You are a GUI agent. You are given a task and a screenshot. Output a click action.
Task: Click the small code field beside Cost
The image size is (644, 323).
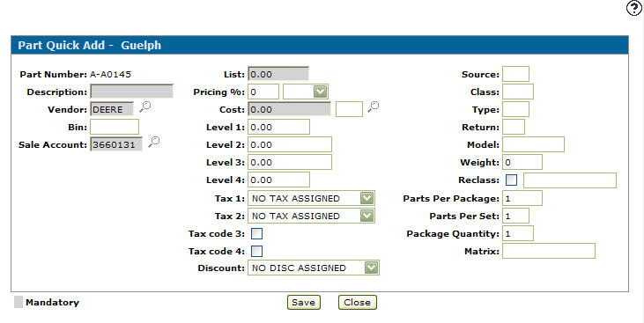349,109
